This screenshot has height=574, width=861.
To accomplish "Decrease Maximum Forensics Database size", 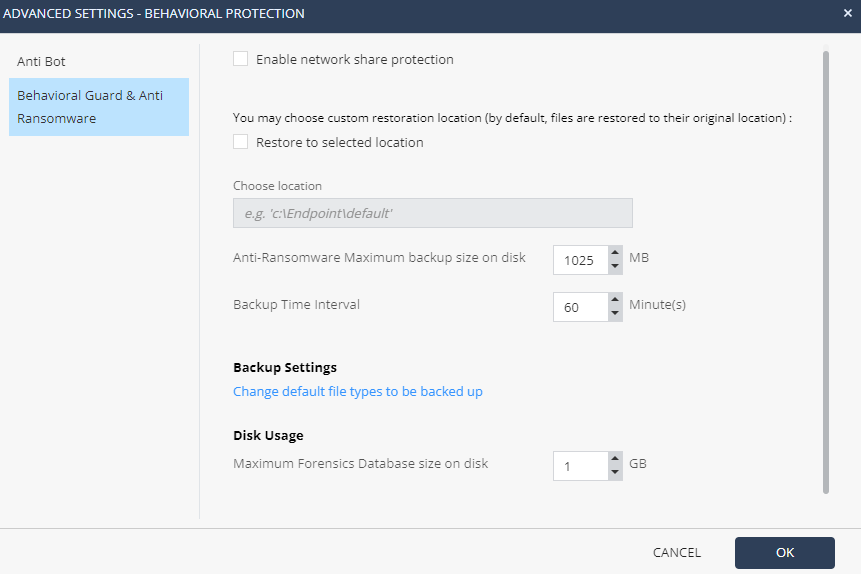I will click(615, 473).
